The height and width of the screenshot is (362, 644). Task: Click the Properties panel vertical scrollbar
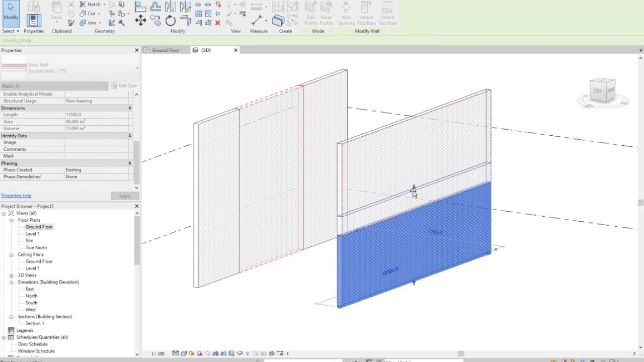pos(137,162)
